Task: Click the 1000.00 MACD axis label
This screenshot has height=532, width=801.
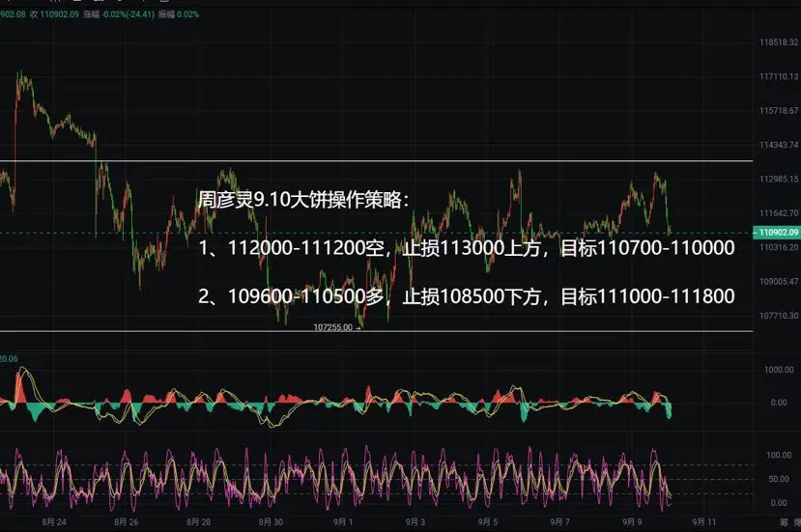Action: [779, 370]
